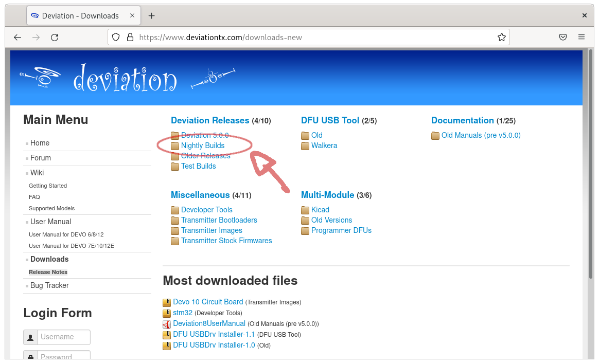Open User Manual for DEVO 7E/10/12E
This screenshot has width=599, height=364.
point(72,246)
